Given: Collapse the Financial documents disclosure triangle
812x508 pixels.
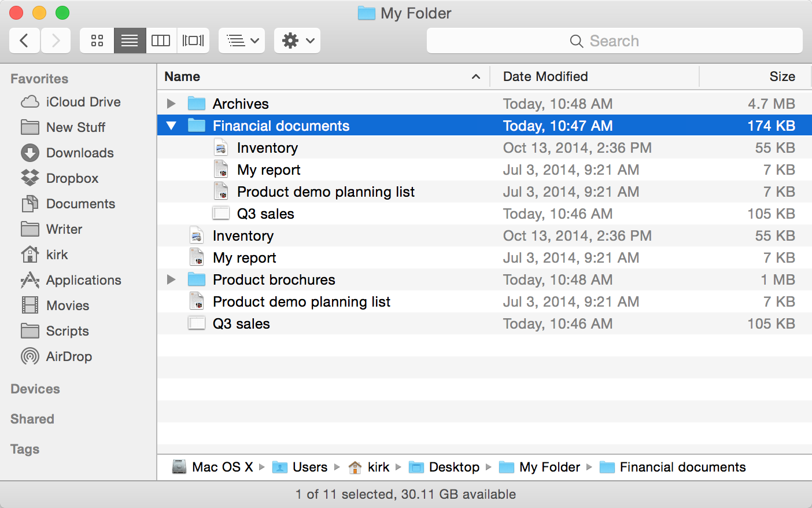Looking at the screenshot, I should tap(171, 126).
